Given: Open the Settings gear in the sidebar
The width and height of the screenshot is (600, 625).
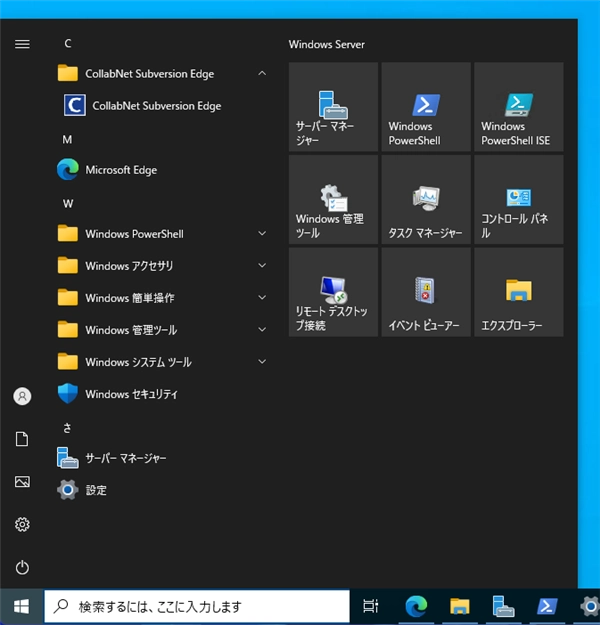Looking at the screenshot, I should pos(22,525).
